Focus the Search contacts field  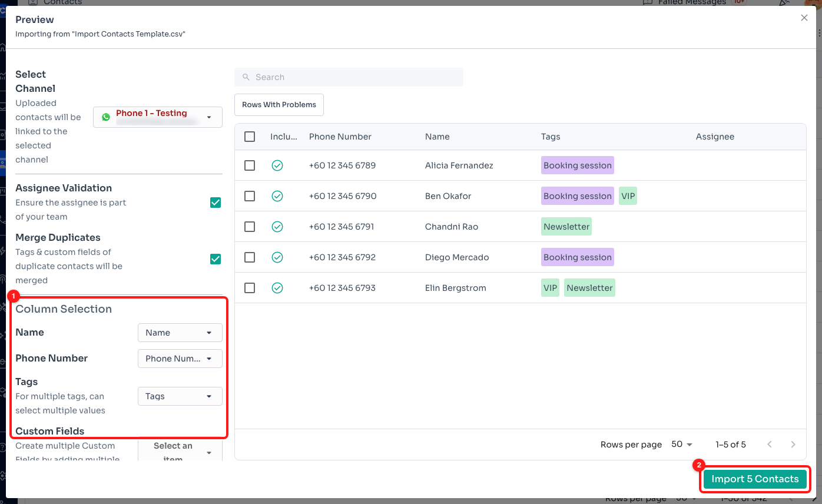(x=349, y=77)
